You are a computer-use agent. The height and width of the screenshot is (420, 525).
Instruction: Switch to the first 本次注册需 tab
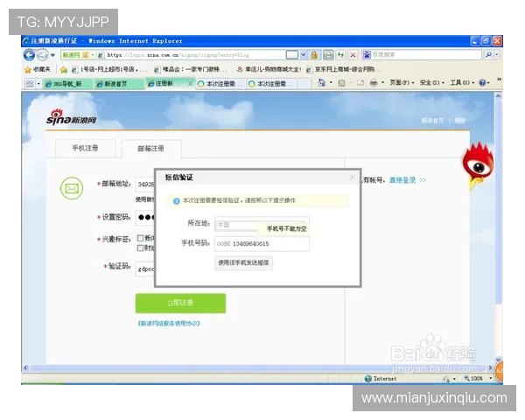pos(220,84)
